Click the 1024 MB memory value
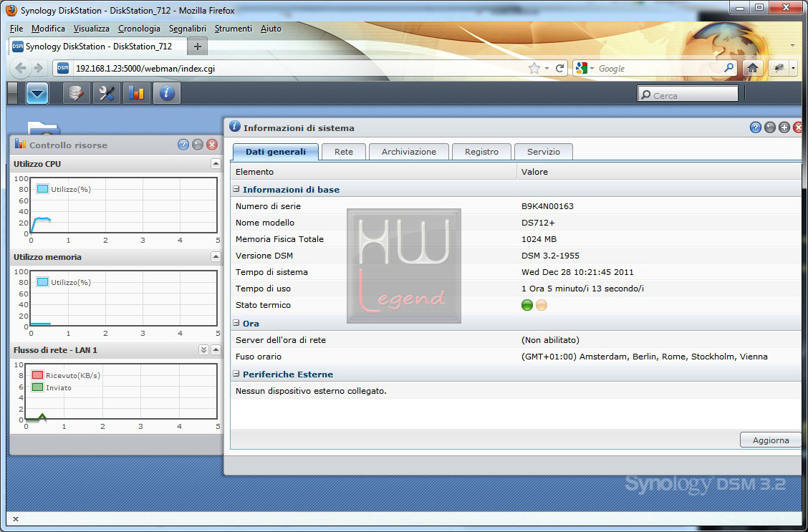 click(x=539, y=239)
